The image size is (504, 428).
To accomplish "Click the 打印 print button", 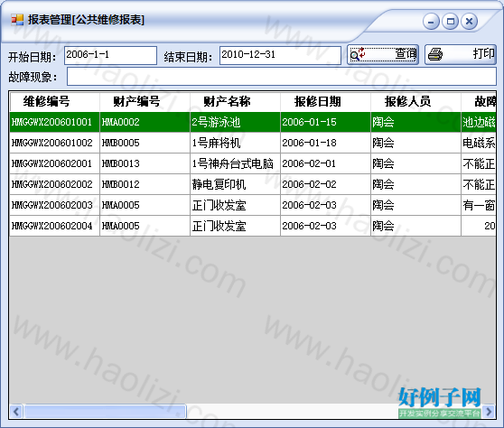I will 461,54.
